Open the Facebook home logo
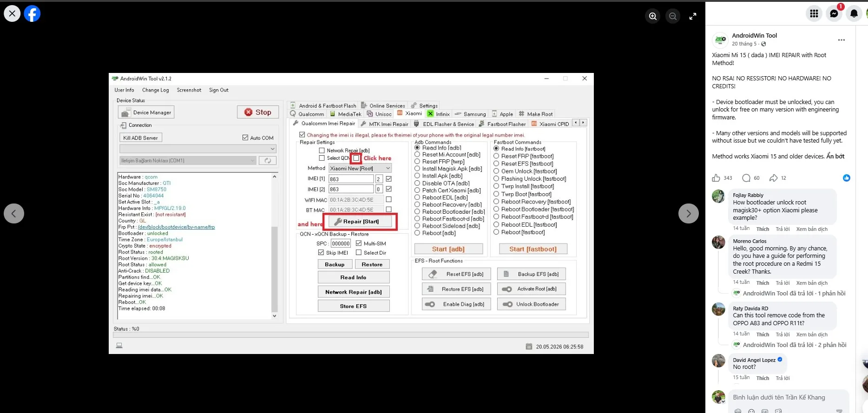The image size is (868, 413). (x=32, y=13)
